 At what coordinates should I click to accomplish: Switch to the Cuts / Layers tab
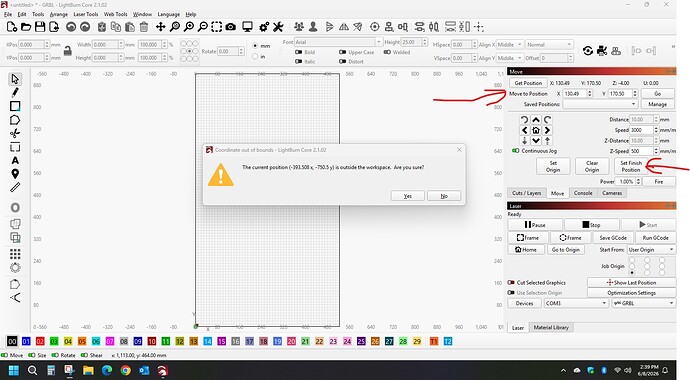[x=526, y=193]
